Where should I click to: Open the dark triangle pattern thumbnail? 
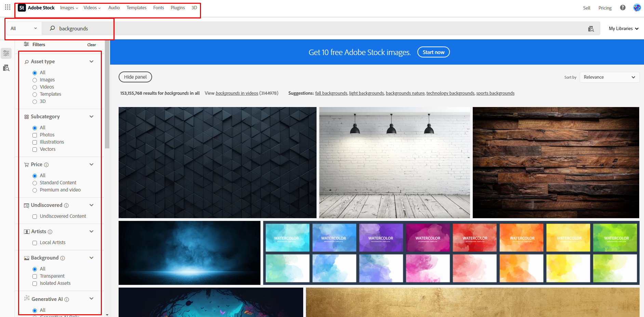[217, 162]
